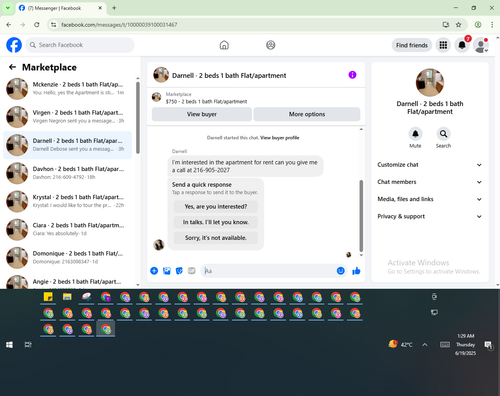Open the notifications bell
The width and height of the screenshot is (500, 396).
(462, 45)
